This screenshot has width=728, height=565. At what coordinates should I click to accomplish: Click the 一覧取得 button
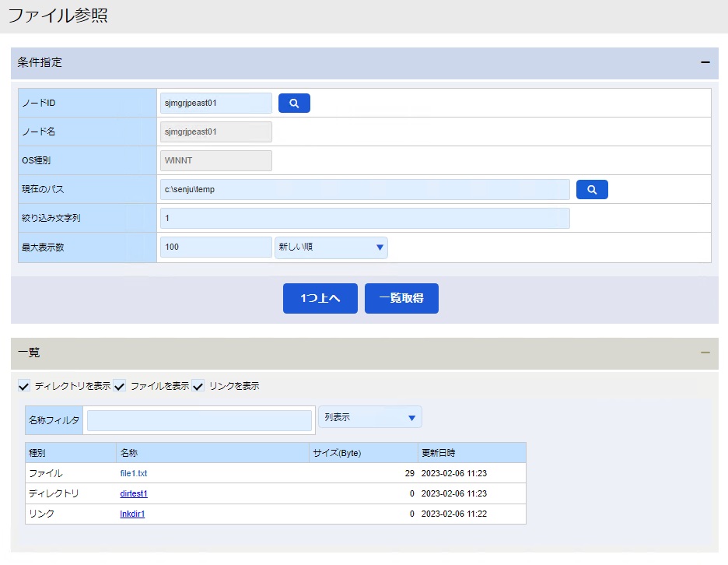click(x=401, y=298)
